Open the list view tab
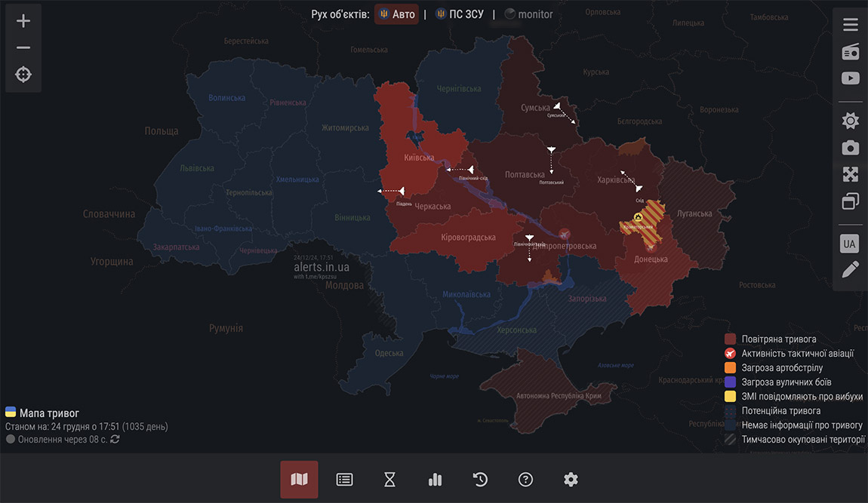This screenshot has height=503, width=868. pos(344,480)
